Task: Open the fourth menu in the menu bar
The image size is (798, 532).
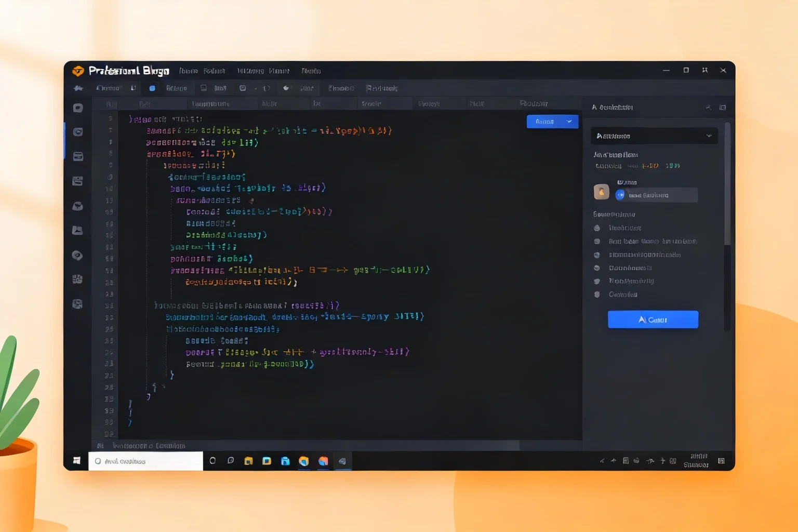Action: [279, 71]
